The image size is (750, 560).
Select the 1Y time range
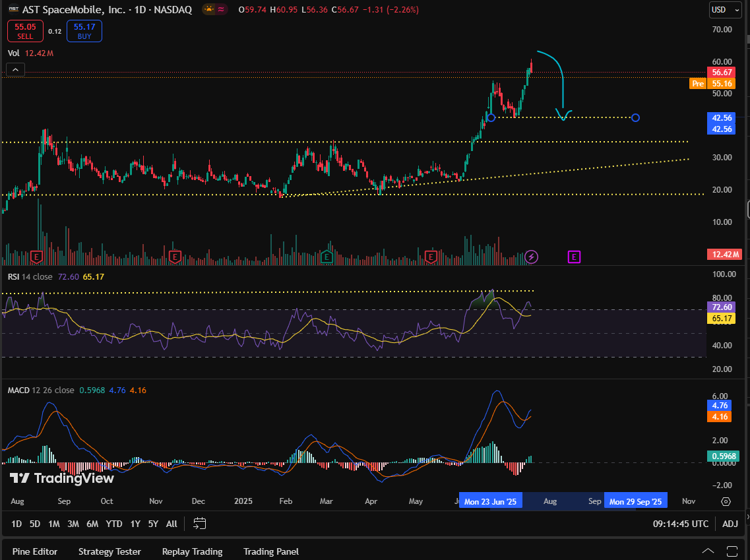135,524
